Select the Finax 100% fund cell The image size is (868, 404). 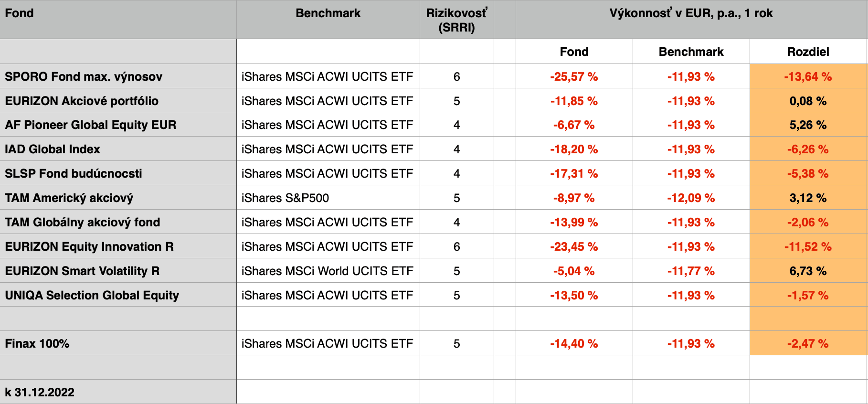[37, 344]
